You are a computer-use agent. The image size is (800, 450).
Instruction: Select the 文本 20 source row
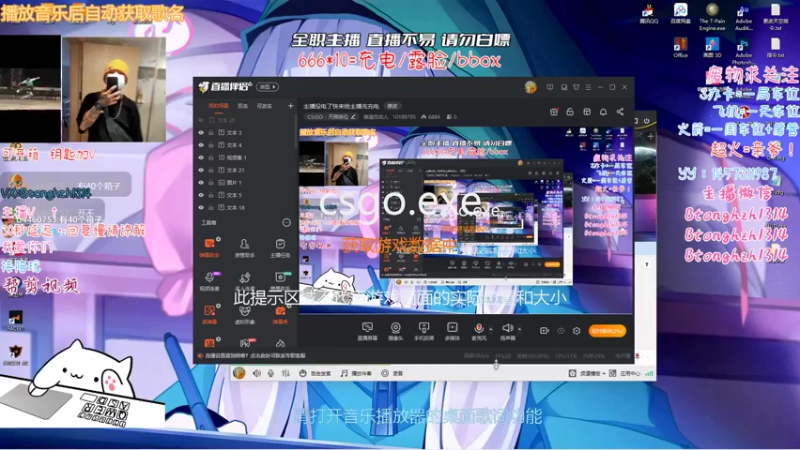[x=245, y=120]
